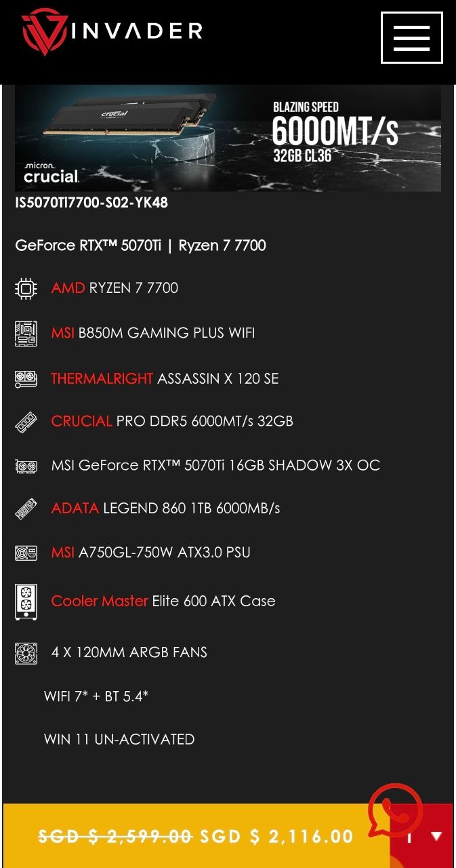
Task: Click the SSD storage icon
Action: [x=26, y=509]
